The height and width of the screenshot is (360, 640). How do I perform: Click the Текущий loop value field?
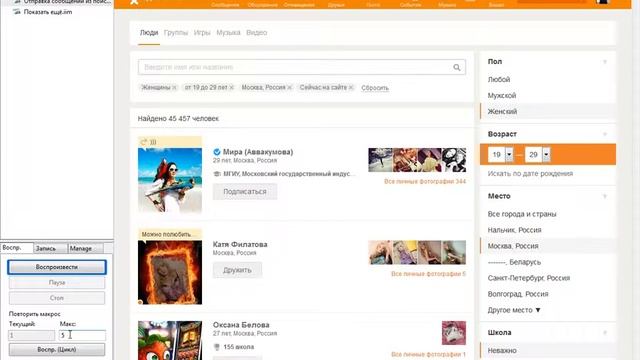pyautogui.click(x=31, y=336)
